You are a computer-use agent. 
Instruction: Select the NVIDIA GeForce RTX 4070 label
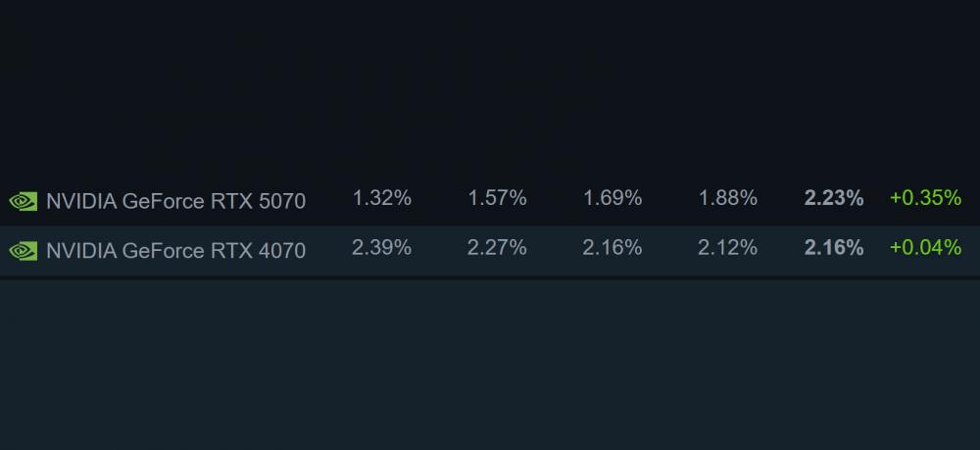tap(175, 250)
